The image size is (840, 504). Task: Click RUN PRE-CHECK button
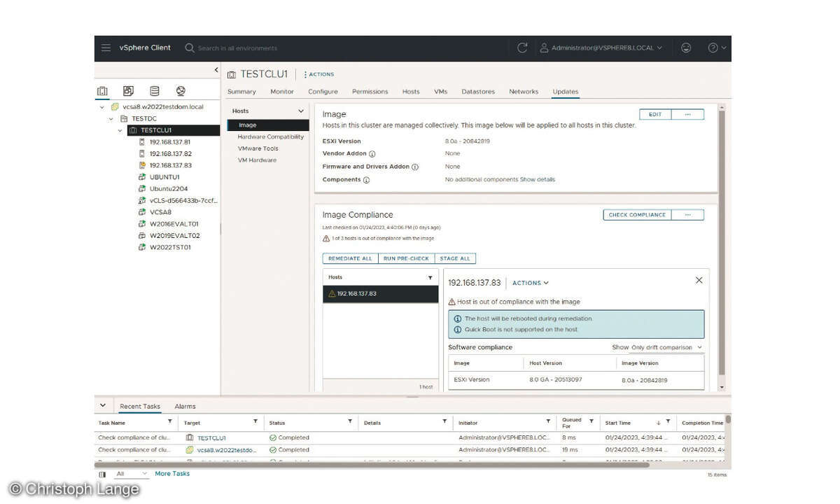coord(407,258)
